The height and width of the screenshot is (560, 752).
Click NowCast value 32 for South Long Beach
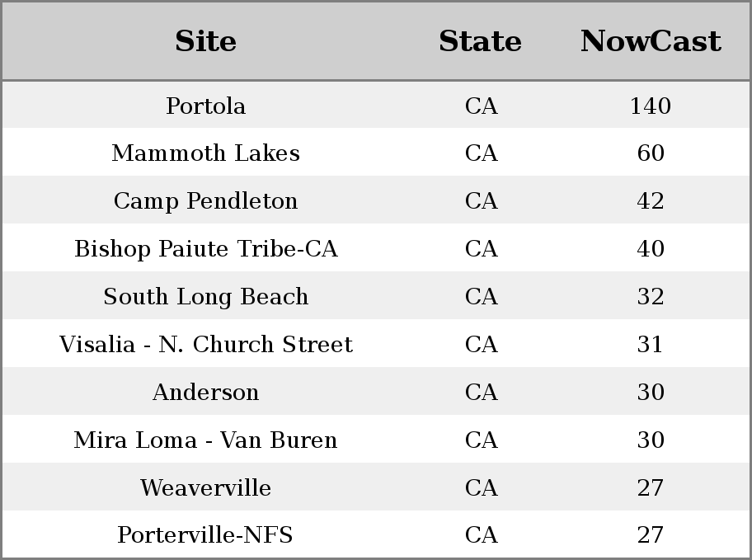651,297
